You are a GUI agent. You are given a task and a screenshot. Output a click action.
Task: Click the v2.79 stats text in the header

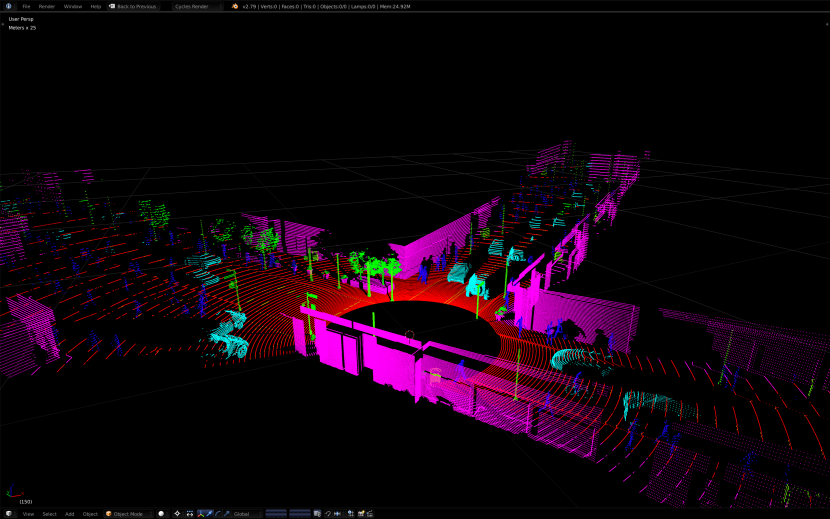click(x=326, y=6)
